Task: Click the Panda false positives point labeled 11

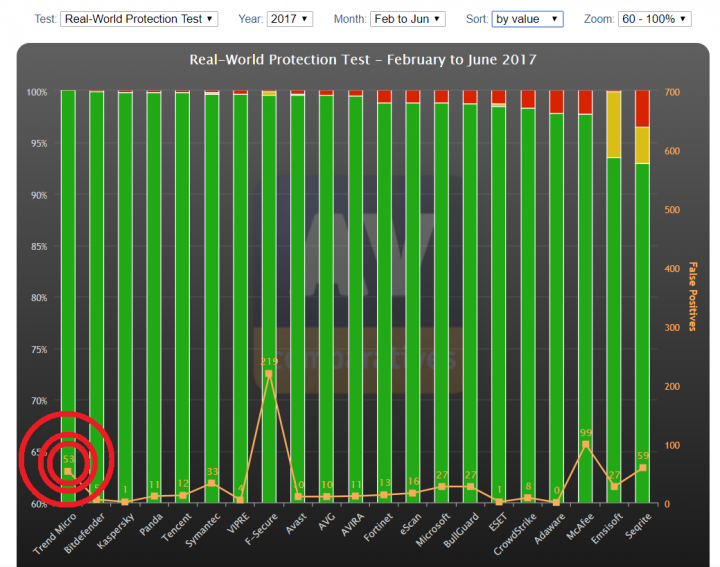Action: pyautogui.click(x=154, y=496)
